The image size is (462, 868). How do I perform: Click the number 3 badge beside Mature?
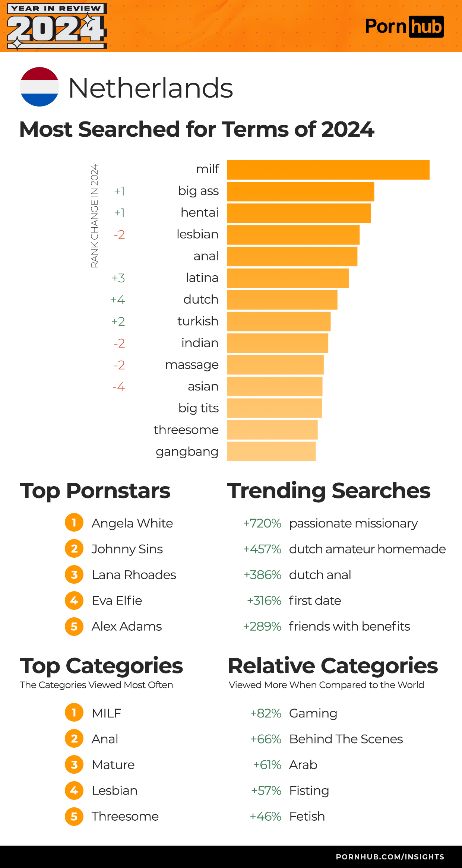click(x=74, y=765)
